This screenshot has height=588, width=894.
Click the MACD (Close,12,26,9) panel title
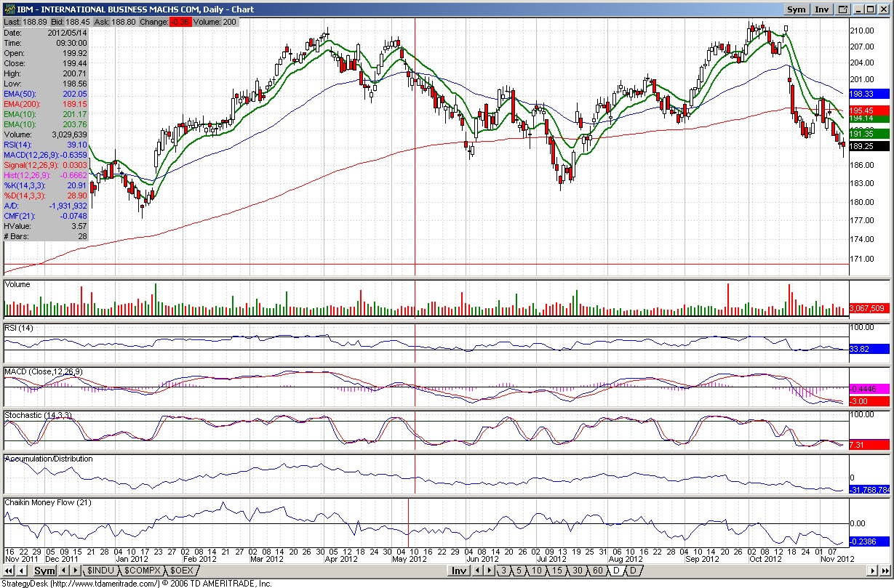(44, 372)
